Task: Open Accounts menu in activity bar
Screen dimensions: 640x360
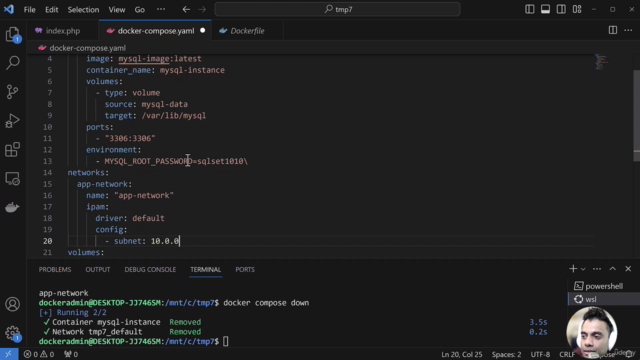Action: pos(13,304)
